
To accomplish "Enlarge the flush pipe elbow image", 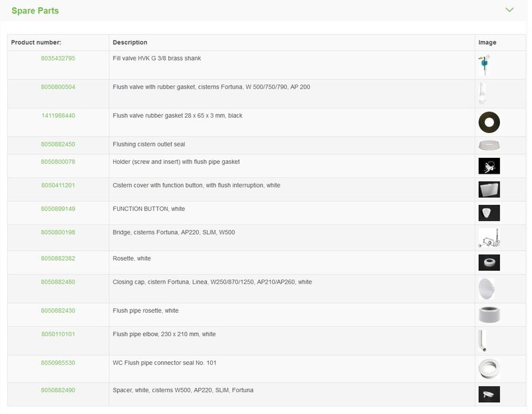I will (483, 341).
